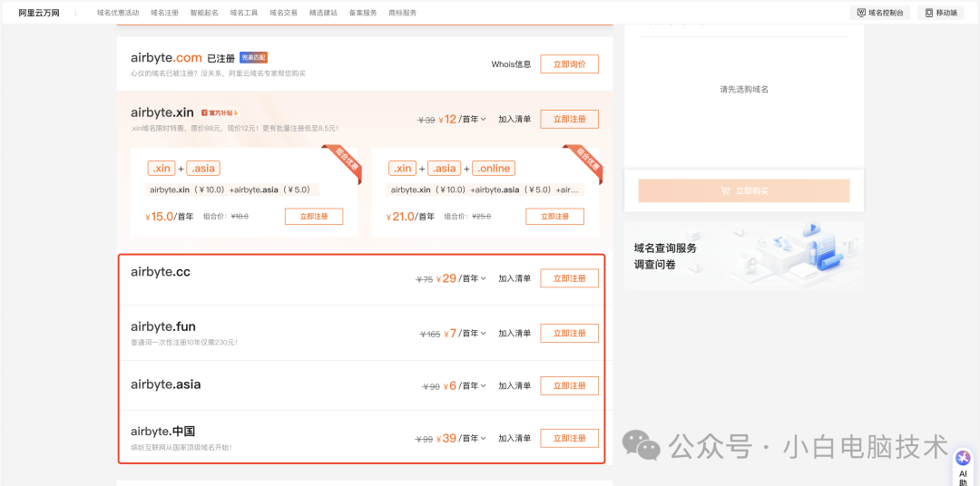Register the ¥21.0 .xin .asia .online combo

555,217
